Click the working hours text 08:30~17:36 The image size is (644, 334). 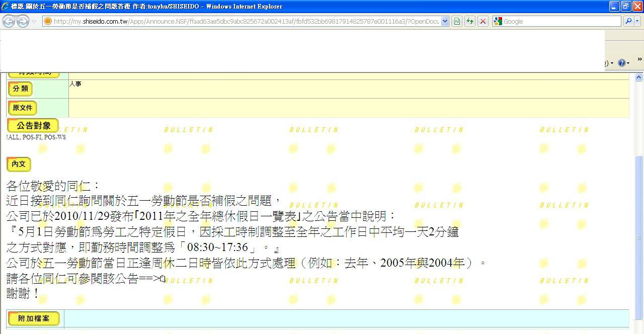coord(217,247)
